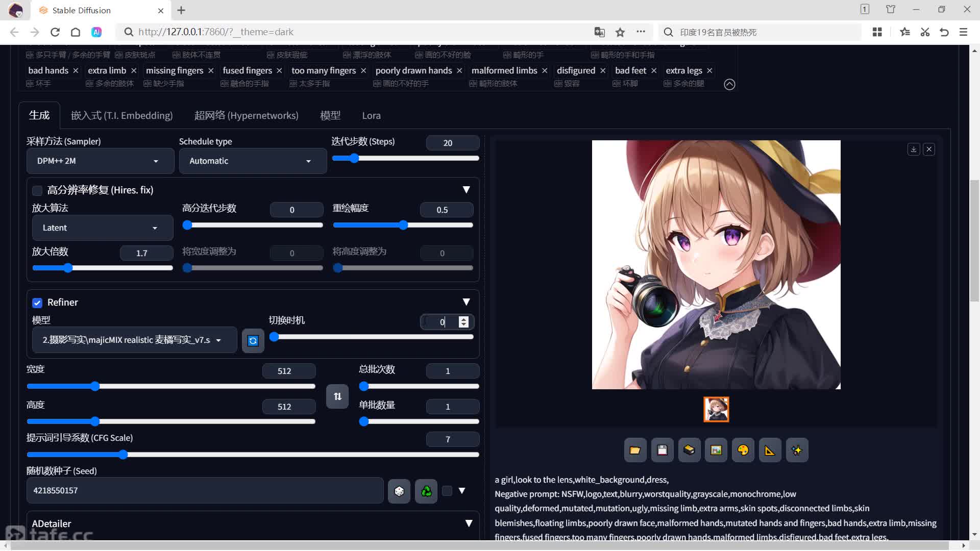980x551 pixels.
Task: Click the sparkle upscale icon
Action: pyautogui.click(x=797, y=450)
